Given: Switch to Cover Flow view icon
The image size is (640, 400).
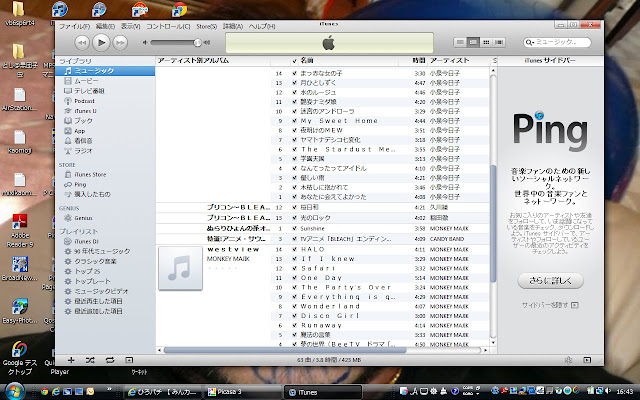Looking at the screenshot, I should point(499,42).
